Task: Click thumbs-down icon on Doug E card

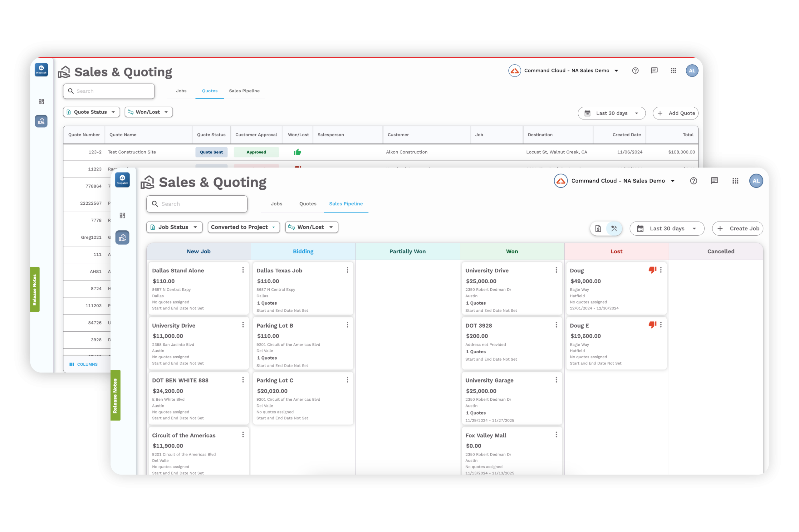Action: click(652, 325)
